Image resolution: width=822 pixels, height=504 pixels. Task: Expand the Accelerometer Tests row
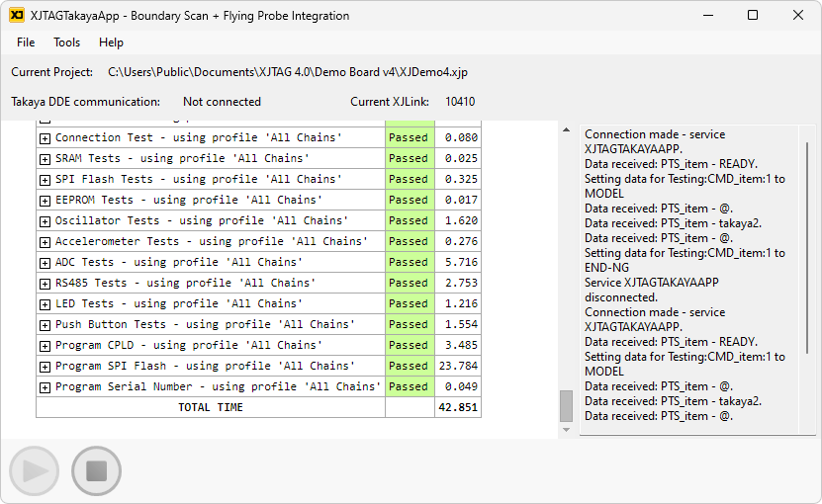(x=45, y=242)
